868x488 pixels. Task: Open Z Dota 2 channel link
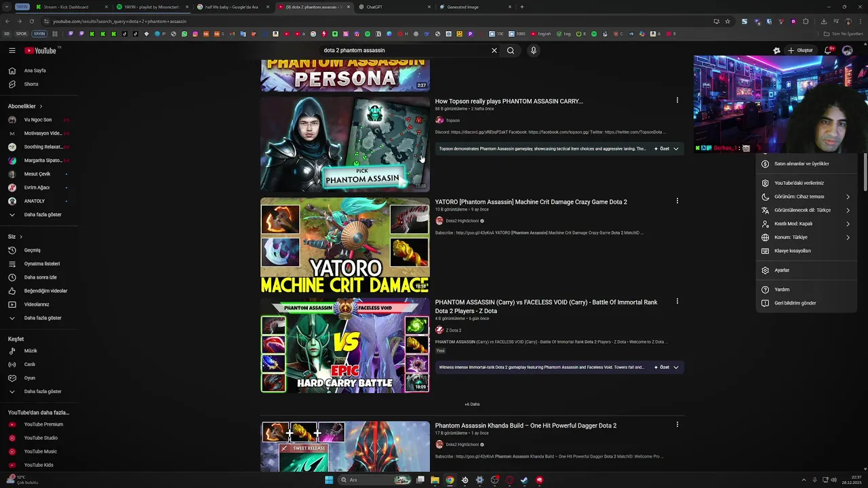tap(453, 331)
